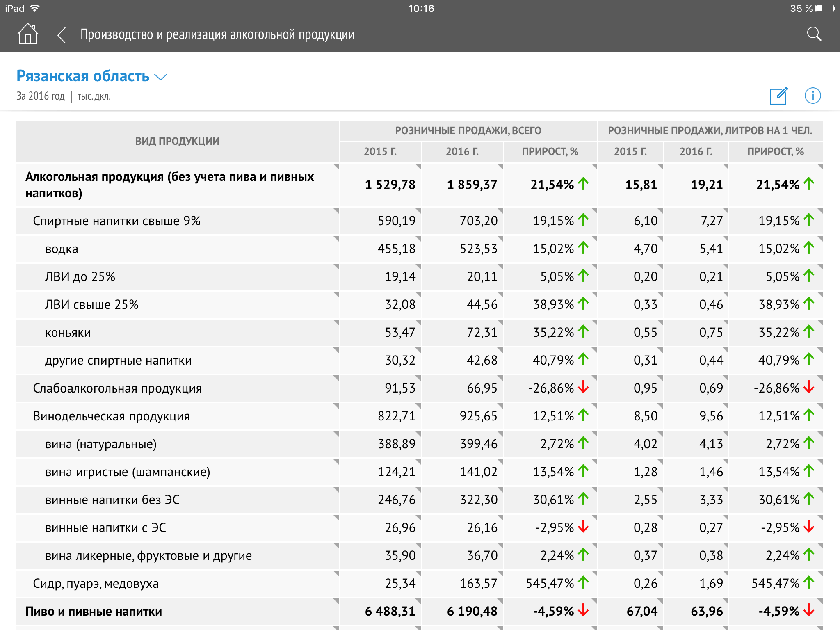Screen dimensions: 840x630
Task: Expand Рязанская область region dropdown
Action: tap(83, 76)
